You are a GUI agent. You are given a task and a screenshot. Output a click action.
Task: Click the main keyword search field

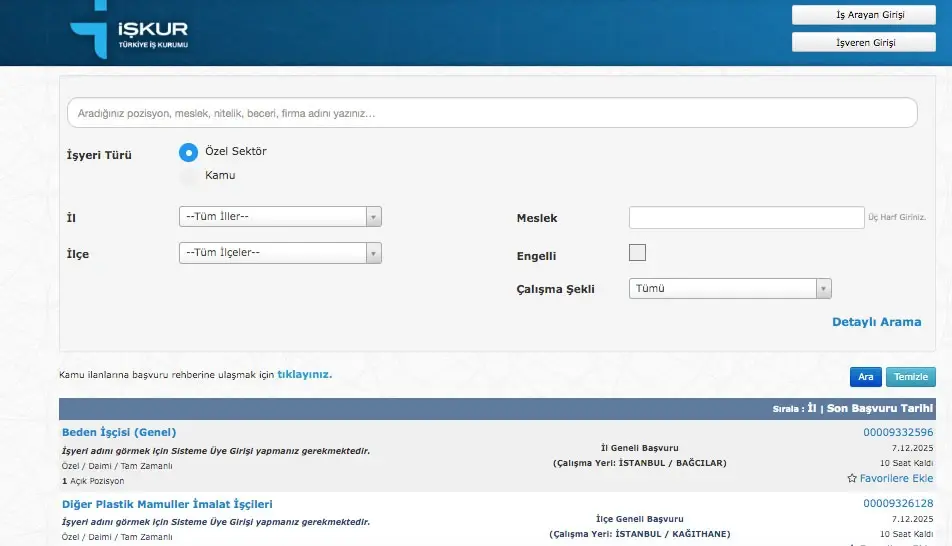[x=491, y=113]
